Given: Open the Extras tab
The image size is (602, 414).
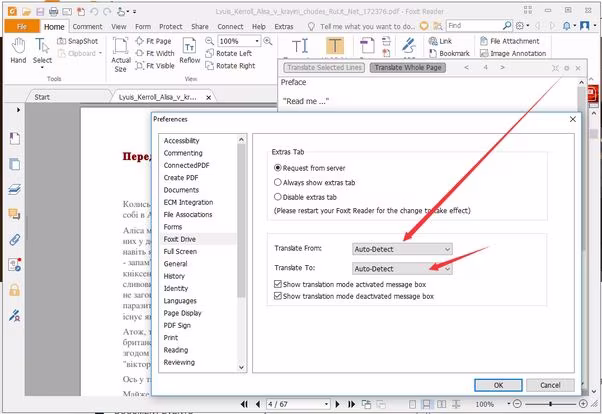Looking at the screenshot, I should (284, 26).
